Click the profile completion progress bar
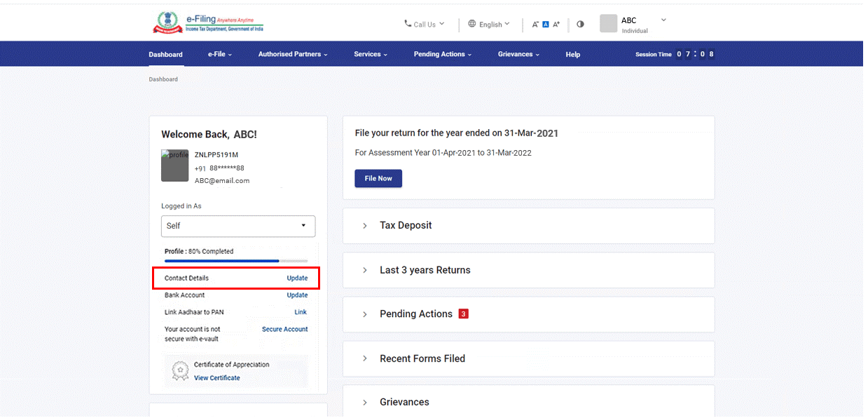 (x=235, y=261)
